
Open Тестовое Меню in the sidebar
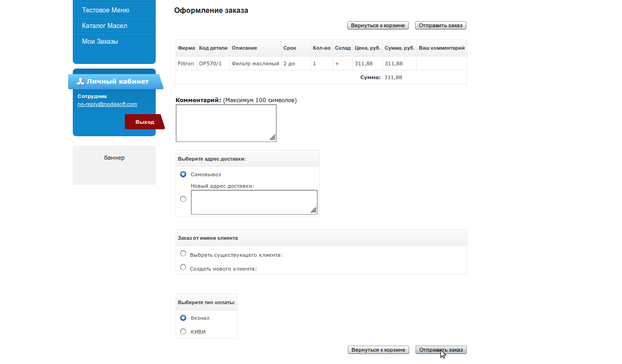(106, 10)
